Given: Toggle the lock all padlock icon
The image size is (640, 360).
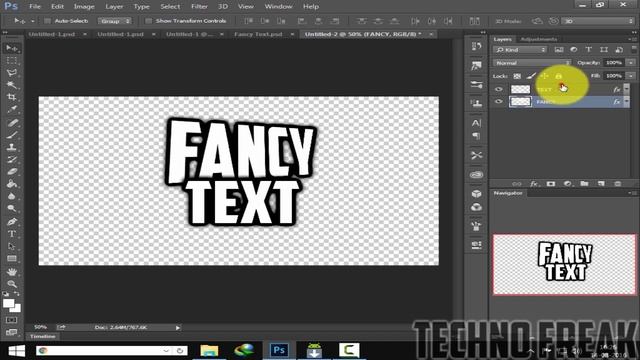Looking at the screenshot, I should tap(558, 76).
